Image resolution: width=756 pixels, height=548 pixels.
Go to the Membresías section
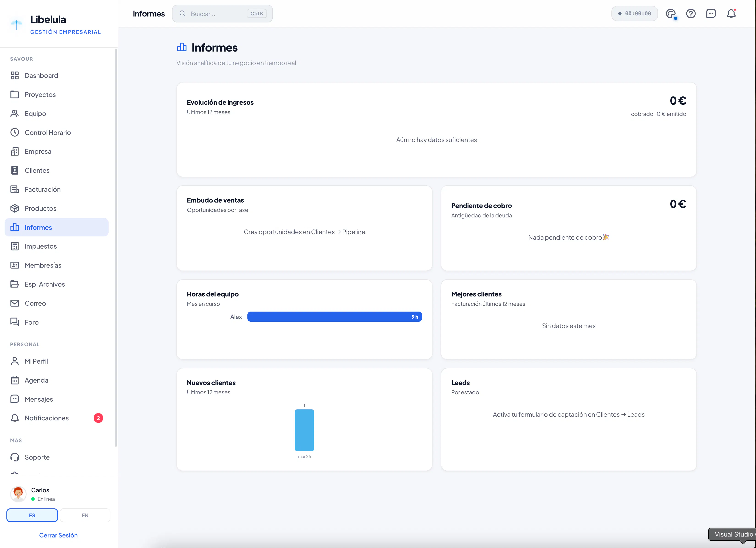click(x=57, y=265)
